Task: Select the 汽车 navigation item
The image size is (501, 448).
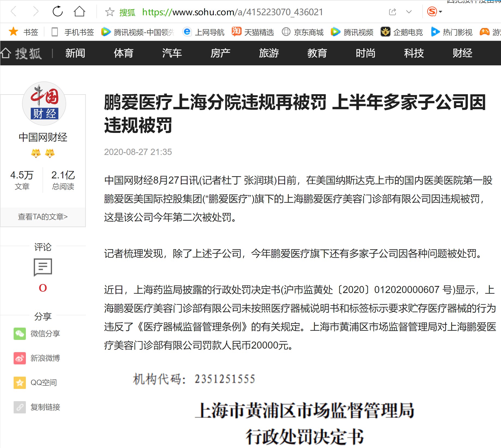Action: click(x=172, y=53)
